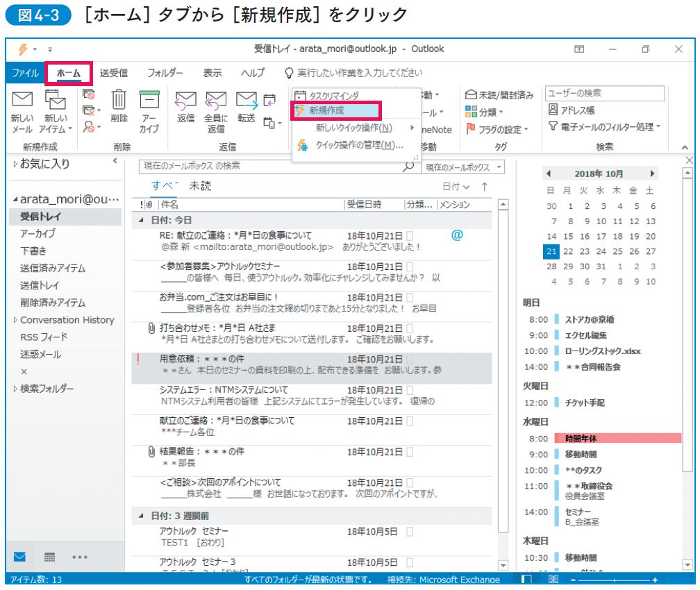The width and height of the screenshot is (700, 590).
Task: Click the sort direction arrow
Action: (485, 187)
